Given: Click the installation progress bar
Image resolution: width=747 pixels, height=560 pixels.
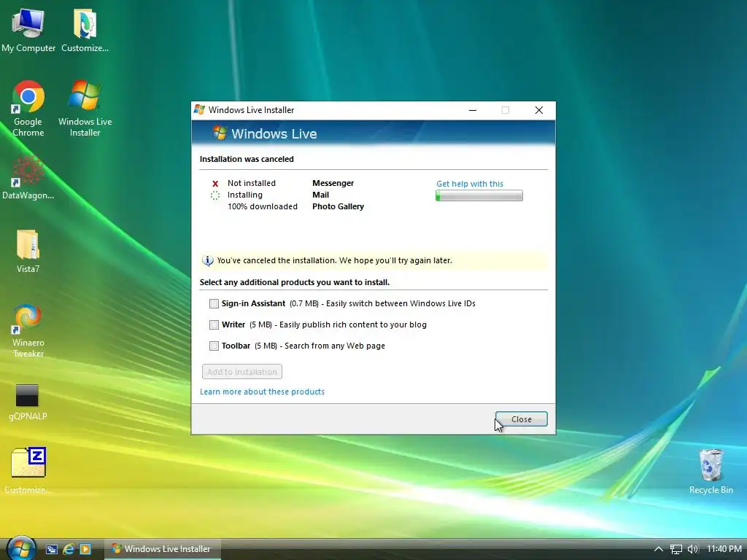Looking at the screenshot, I should pos(479,195).
